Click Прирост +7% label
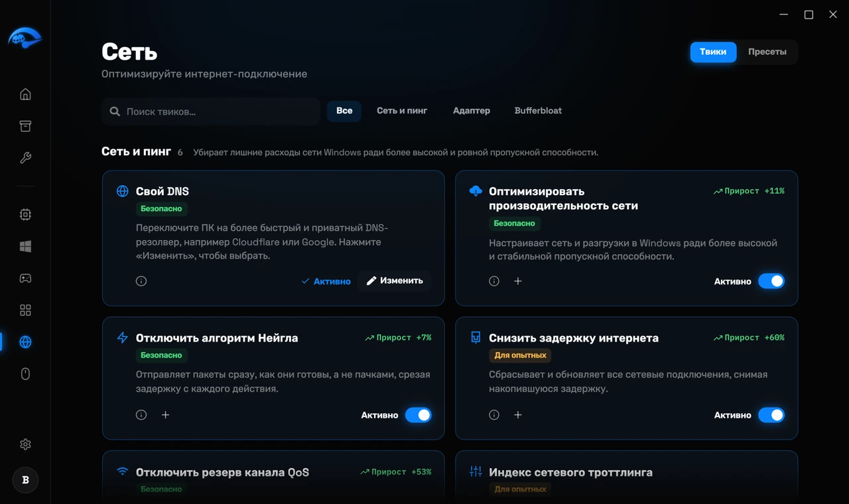 pos(398,338)
